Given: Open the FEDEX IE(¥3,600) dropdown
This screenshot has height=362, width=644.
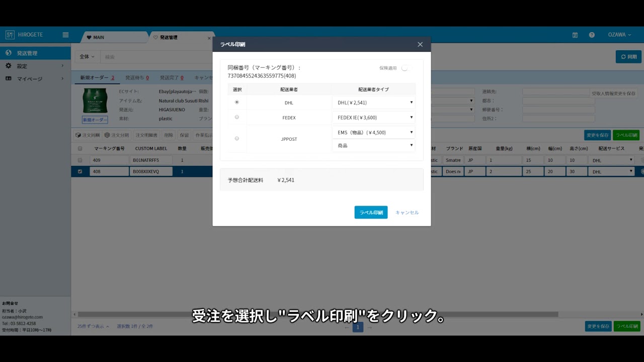Looking at the screenshot, I should click(x=373, y=118).
